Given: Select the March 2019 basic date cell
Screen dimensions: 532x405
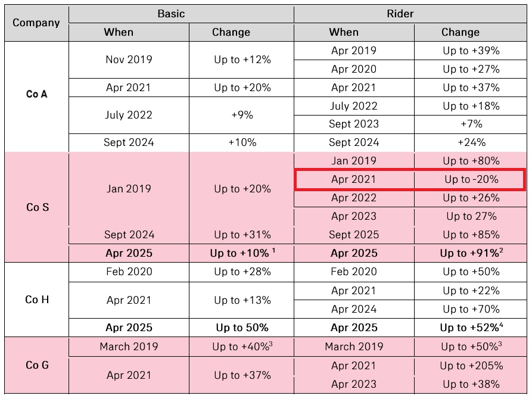Looking at the screenshot, I should point(129,347).
